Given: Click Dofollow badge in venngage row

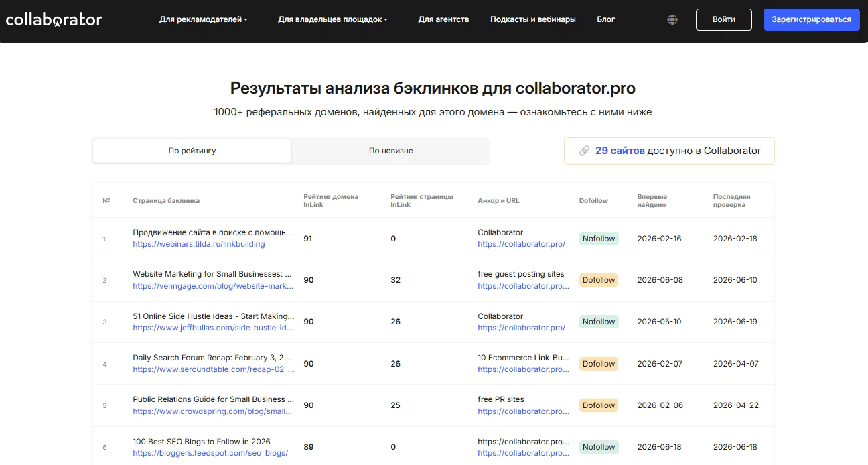Looking at the screenshot, I should pyautogui.click(x=599, y=280).
